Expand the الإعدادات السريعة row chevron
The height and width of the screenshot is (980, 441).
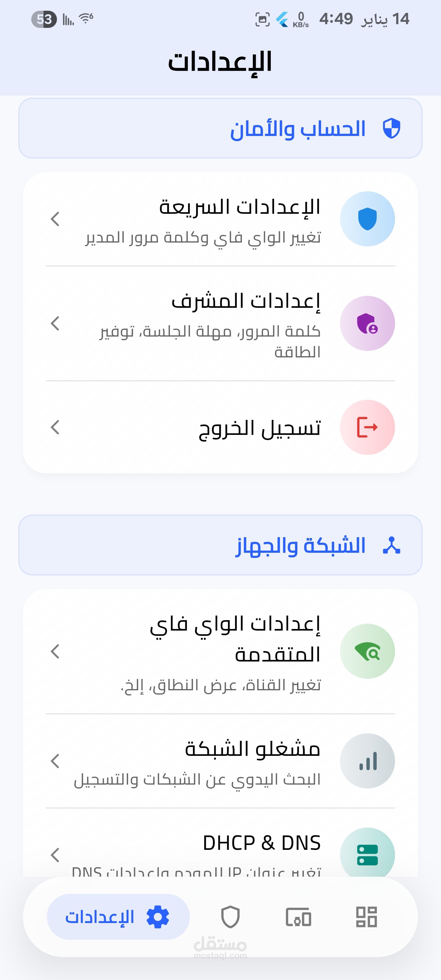[55, 219]
